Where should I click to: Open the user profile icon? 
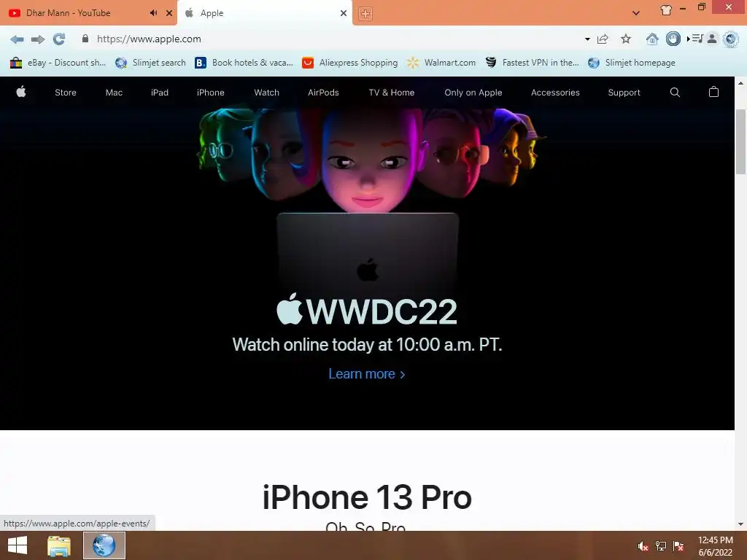tap(712, 39)
